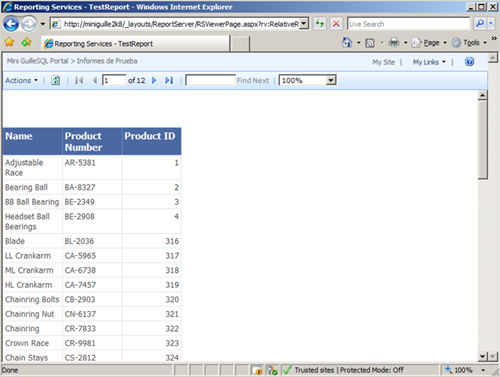
Task: Click the Mini GuilleSQL Portal breadcrumb link
Action: (37, 61)
